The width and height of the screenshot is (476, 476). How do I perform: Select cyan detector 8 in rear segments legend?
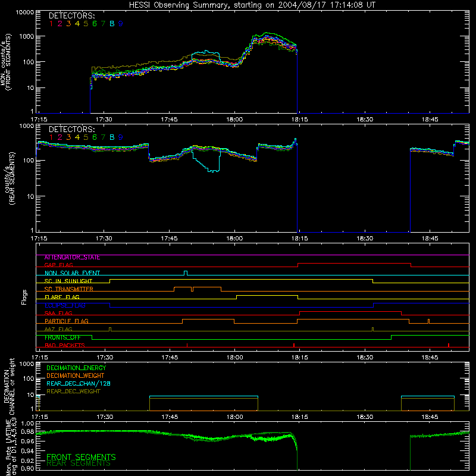pos(112,137)
